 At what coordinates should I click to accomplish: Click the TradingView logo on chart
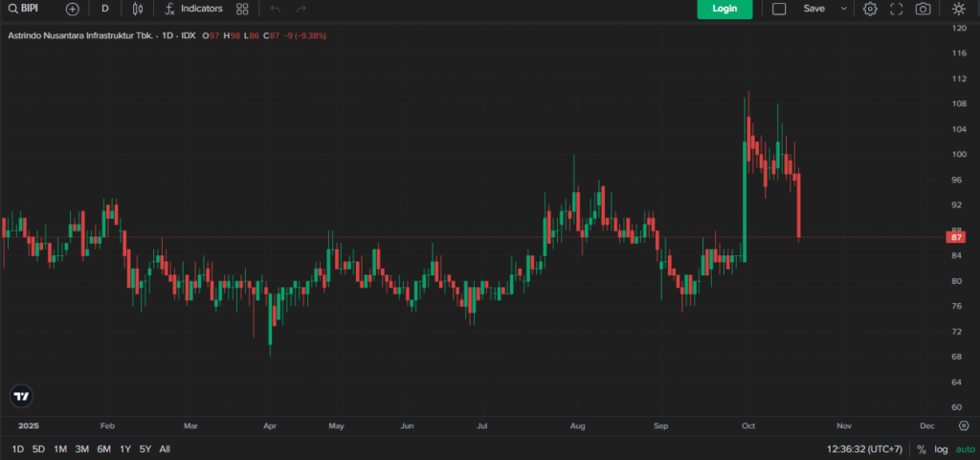(21, 396)
